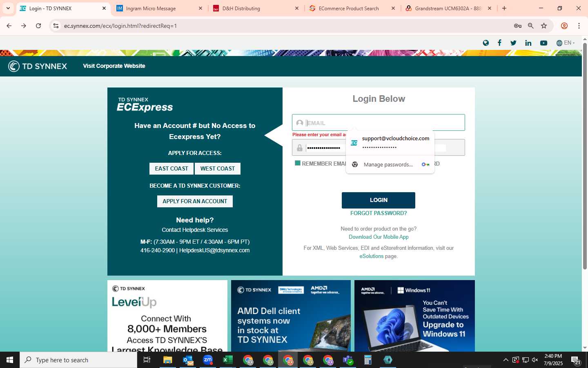
Task: Go forward in browser history
Action: click(x=24, y=26)
